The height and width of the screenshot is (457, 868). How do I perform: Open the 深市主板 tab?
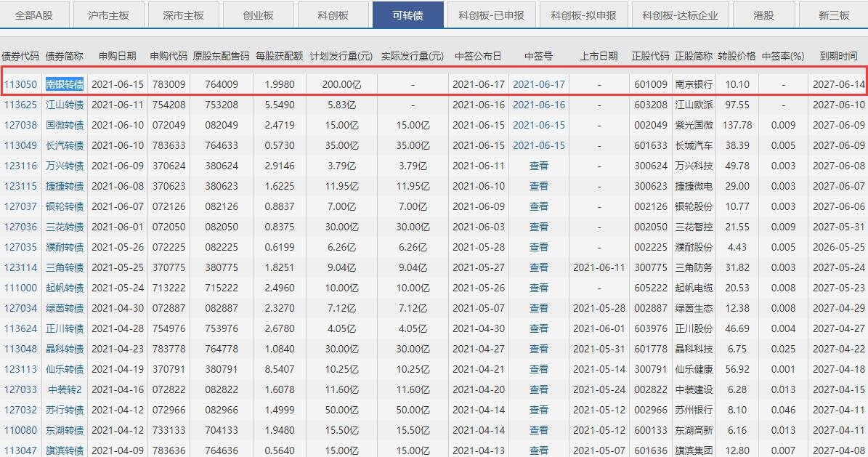[183, 15]
